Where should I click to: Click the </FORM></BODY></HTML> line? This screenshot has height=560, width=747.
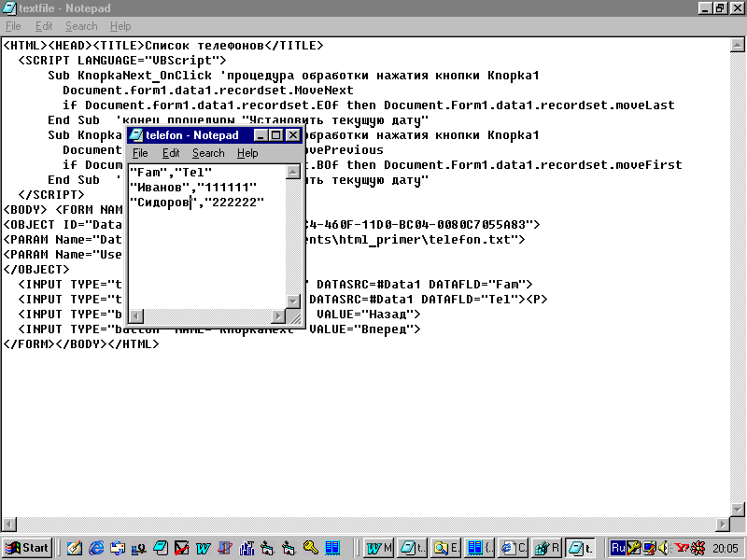click(x=81, y=343)
